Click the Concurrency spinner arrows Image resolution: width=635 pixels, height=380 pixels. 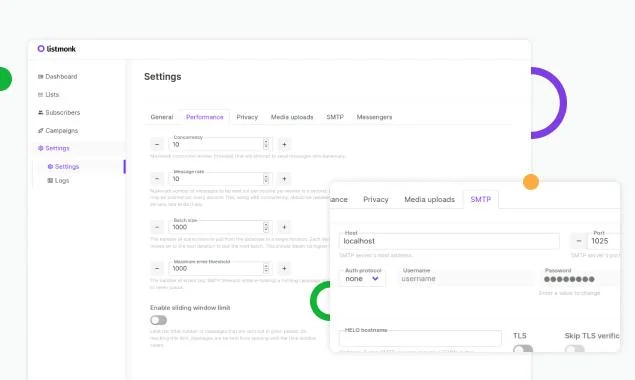(x=266, y=144)
